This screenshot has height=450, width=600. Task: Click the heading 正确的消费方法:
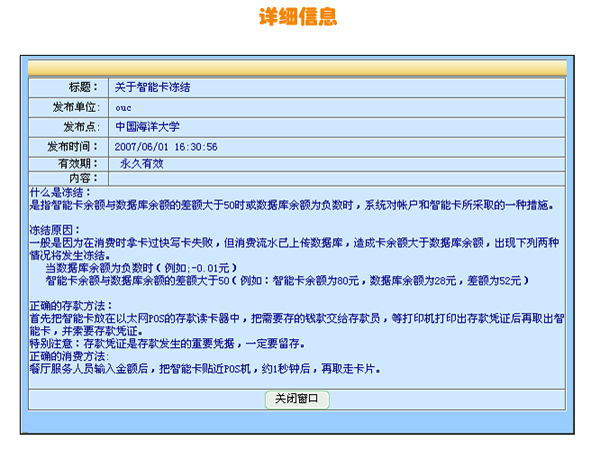pyautogui.click(x=69, y=356)
